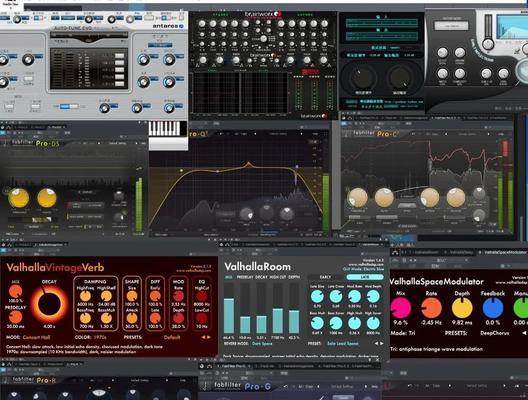Screen dimensions: 528x400
Task: Switch to the LATE tab in ValhallaRoom
Action: pyautogui.click(x=365, y=277)
